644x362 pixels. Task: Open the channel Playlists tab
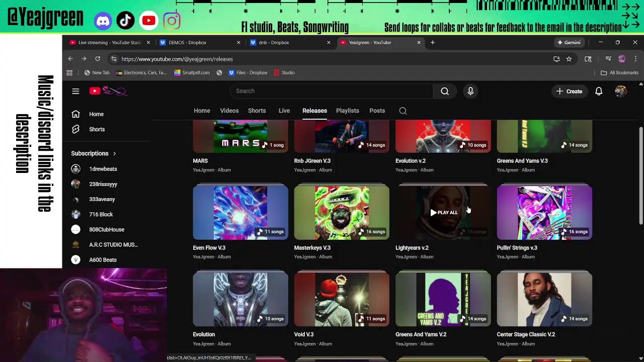(x=348, y=111)
